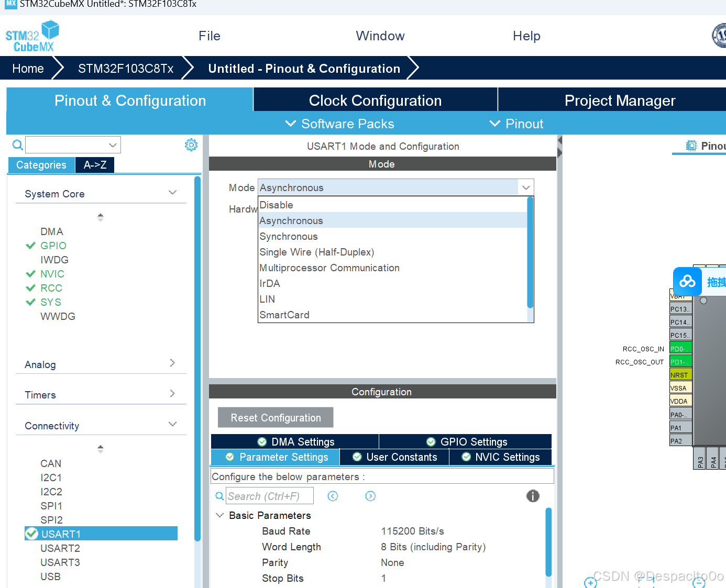Click Reset Configuration button
726x588 pixels.
[276, 417]
